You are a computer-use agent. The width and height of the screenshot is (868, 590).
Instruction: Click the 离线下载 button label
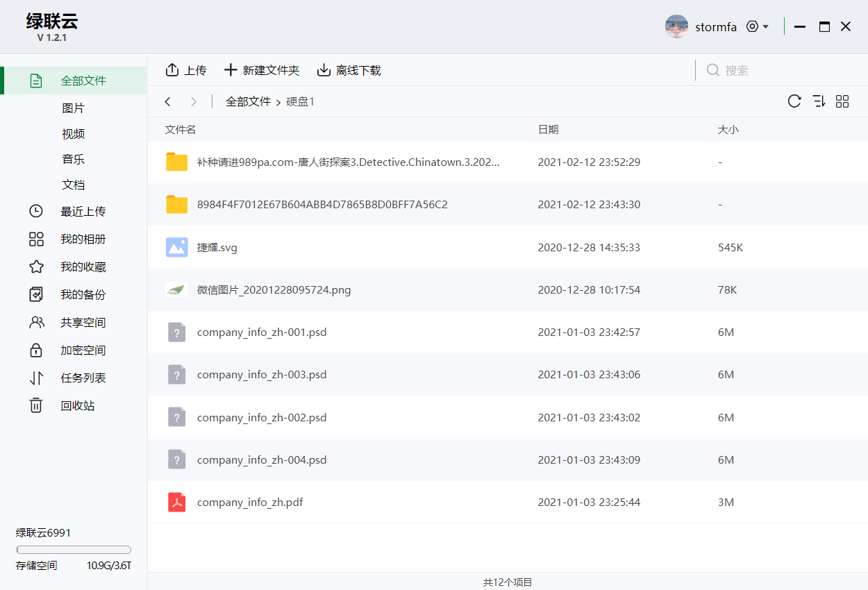(x=358, y=70)
